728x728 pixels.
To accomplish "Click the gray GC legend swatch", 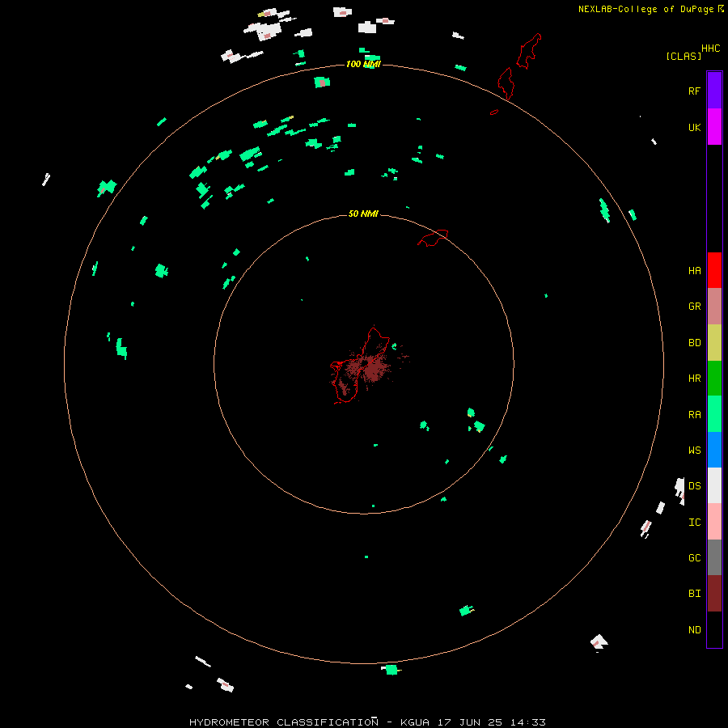I will tap(714, 557).
